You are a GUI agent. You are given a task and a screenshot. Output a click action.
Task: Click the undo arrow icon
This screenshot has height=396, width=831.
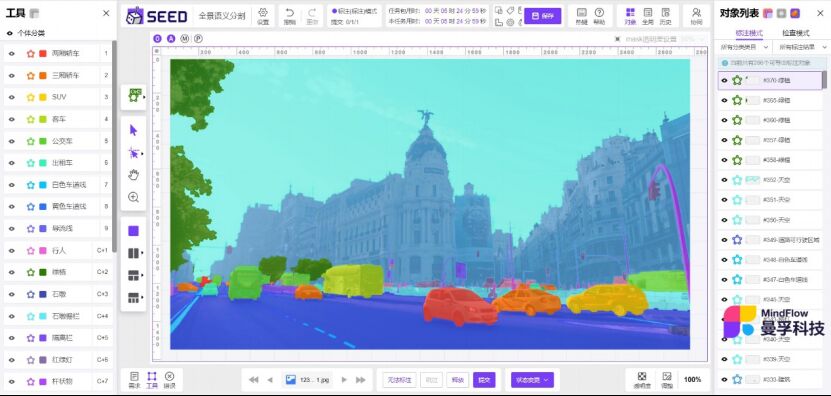point(289,16)
